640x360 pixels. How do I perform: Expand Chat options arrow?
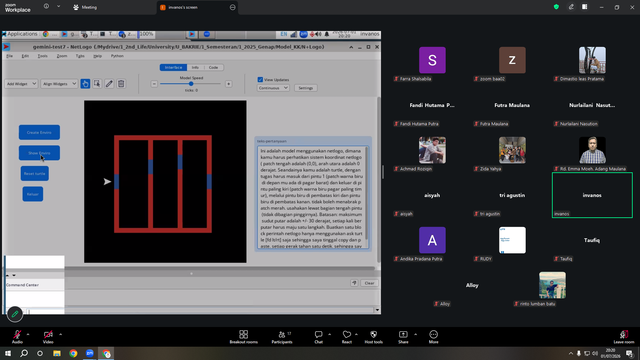click(329, 334)
